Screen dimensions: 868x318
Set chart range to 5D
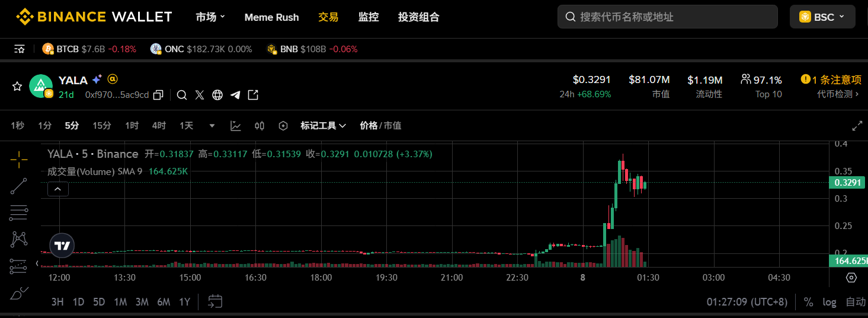click(99, 302)
